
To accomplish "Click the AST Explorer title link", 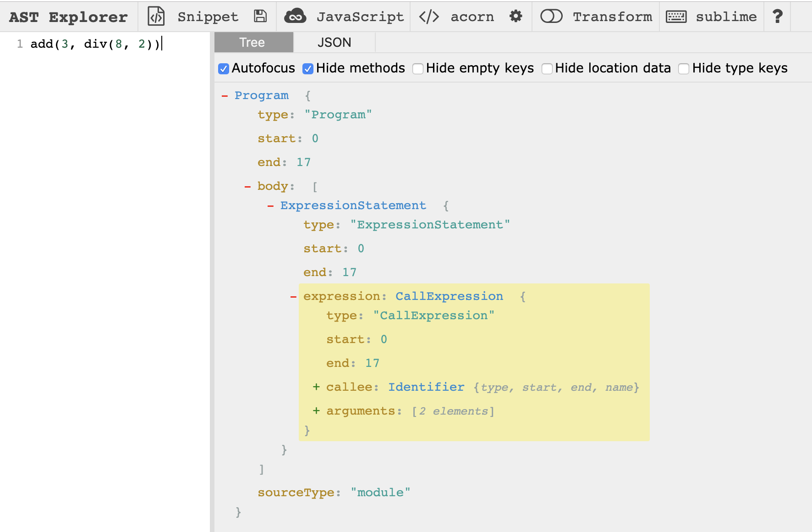I will pyautogui.click(x=68, y=17).
